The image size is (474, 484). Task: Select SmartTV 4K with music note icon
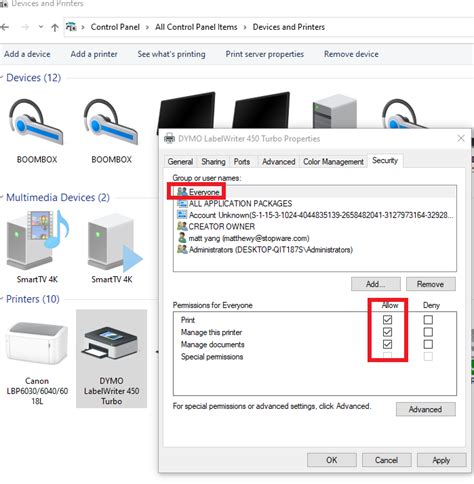37,247
